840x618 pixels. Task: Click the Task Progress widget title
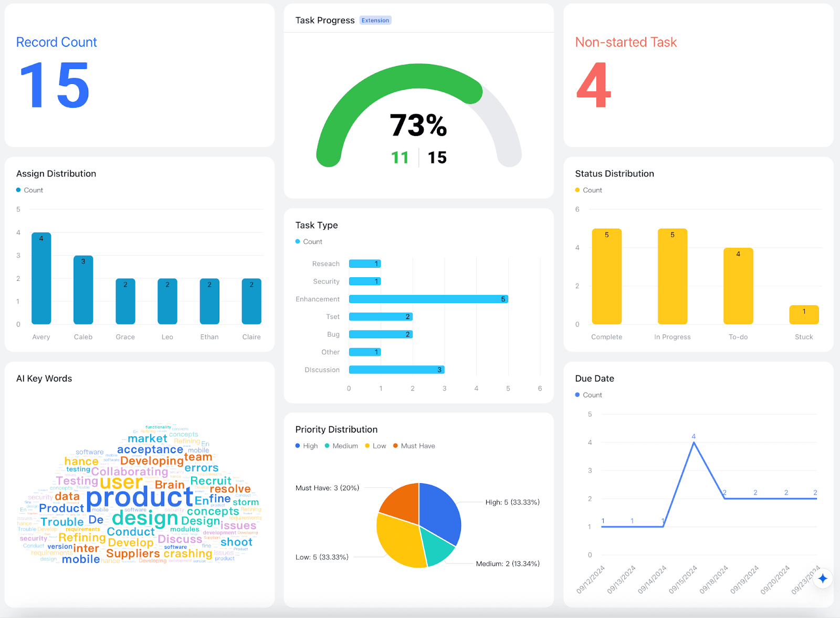tap(325, 20)
